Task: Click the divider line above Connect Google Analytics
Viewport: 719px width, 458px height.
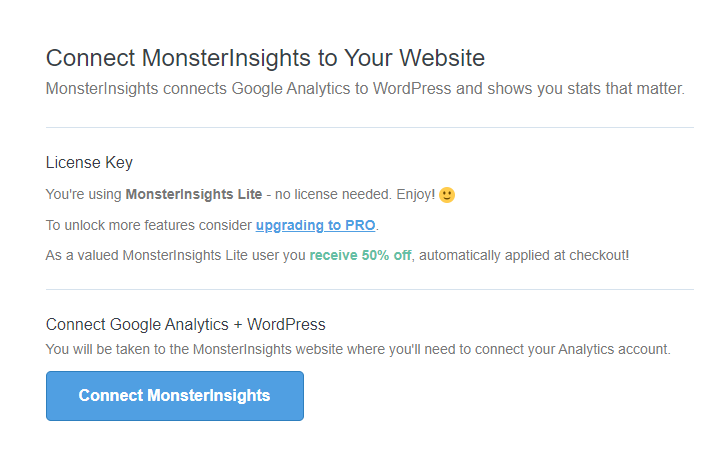Action: coord(370,289)
